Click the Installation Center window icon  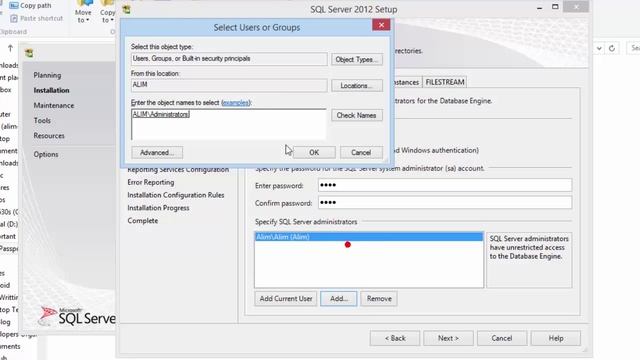(x=29, y=53)
